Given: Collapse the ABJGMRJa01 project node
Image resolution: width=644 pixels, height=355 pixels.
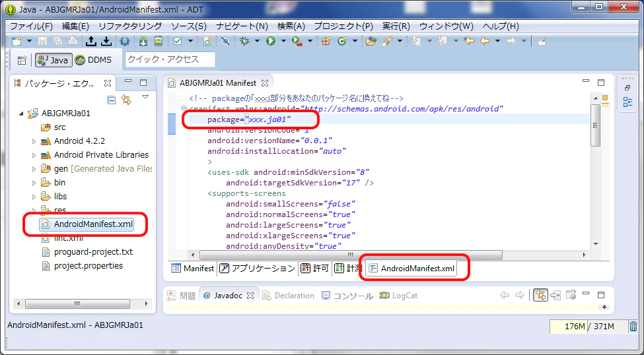Looking at the screenshot, I should tap(21, 113).
